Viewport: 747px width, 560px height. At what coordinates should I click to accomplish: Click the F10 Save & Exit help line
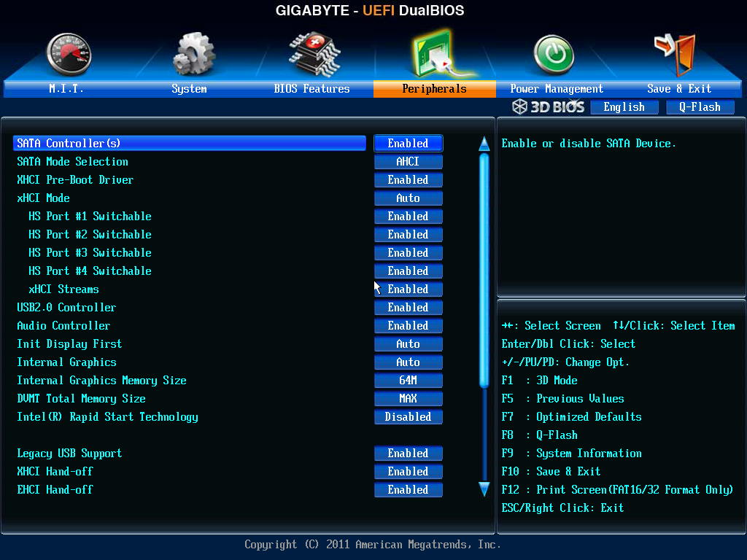tap(551, 472)
